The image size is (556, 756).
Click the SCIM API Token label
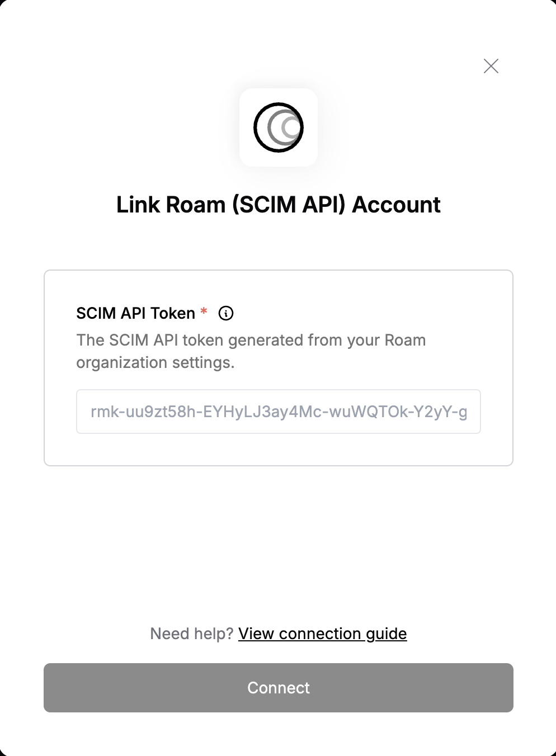136,313
